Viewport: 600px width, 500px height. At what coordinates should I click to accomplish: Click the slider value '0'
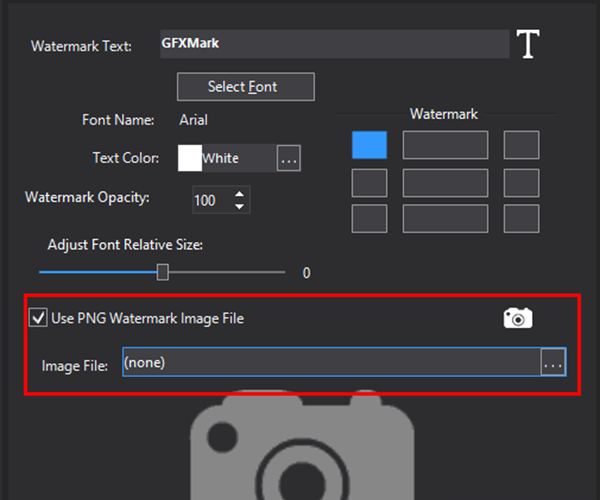(x=307, y=273)
